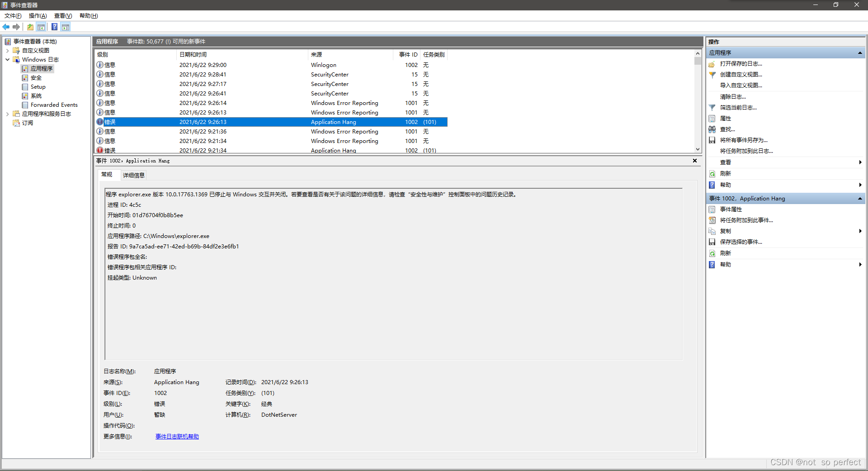This screenshot has height=471, width=868.
Task: Open the 操作(A) menu
Action: [38, 16]
